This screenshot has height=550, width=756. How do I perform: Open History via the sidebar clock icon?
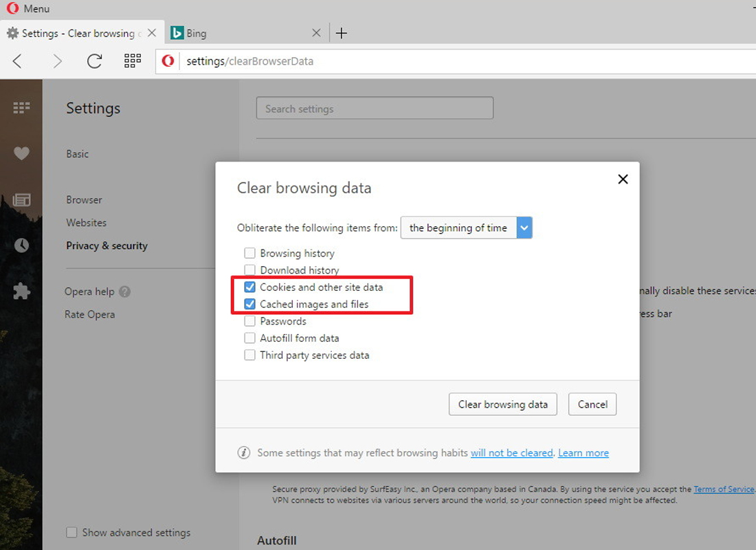21,245
